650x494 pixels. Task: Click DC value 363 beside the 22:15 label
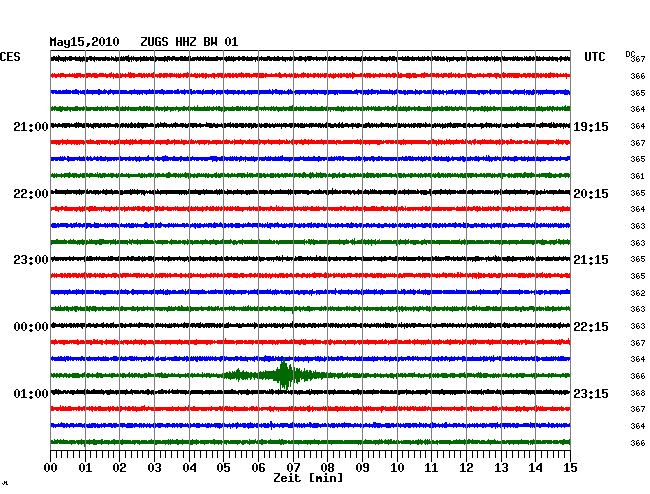coord(638,326)
